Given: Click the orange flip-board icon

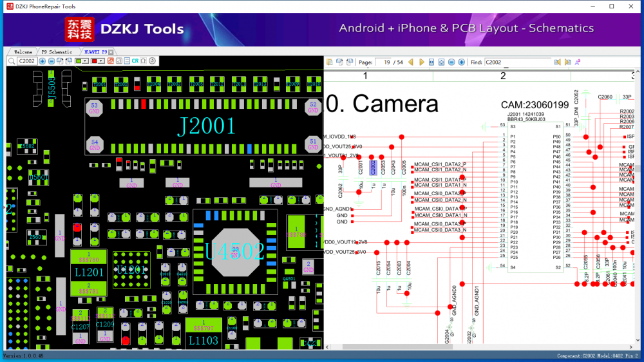Looking at the screenshot, I should 111,61.
